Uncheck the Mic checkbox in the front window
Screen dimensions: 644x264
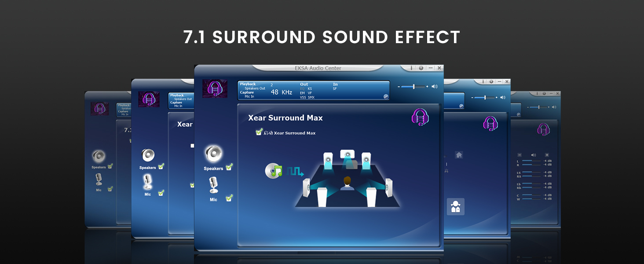click(x=229, y=198)
